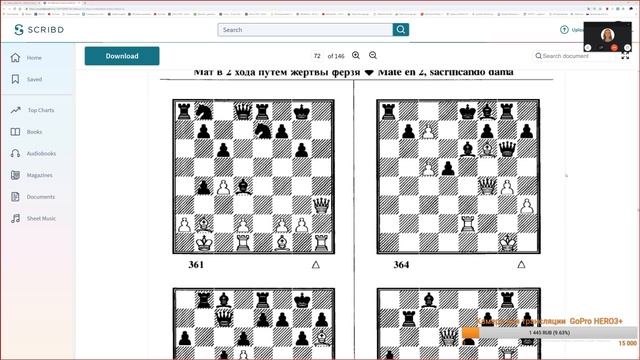Click the Upload arrow icon
The height and width of the screenshot is (360, 640).
[x=564, y=30]
